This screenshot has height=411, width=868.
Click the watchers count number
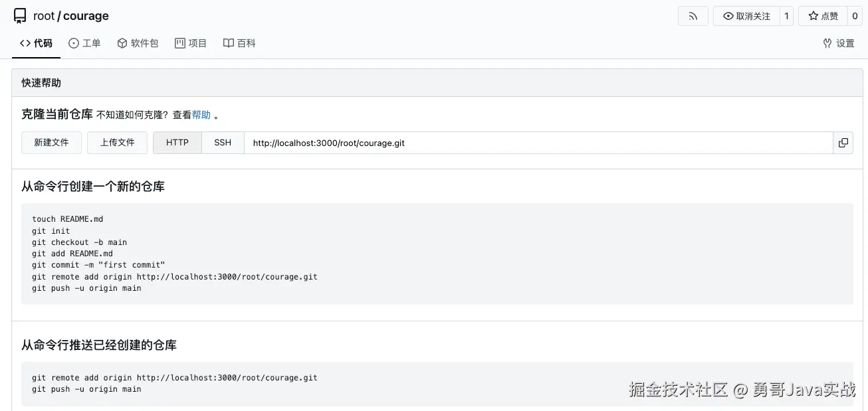tap(787, 16)
